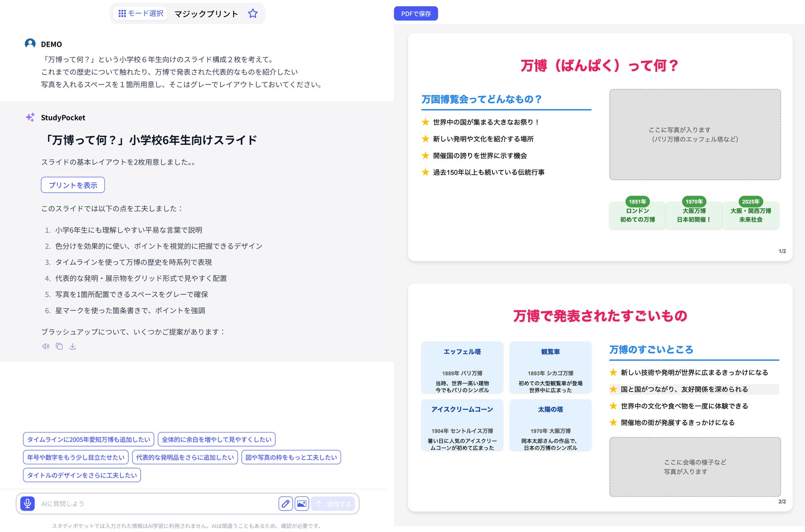
Task: Focus the AIに質問しよう input field
Action: point(157,504)
